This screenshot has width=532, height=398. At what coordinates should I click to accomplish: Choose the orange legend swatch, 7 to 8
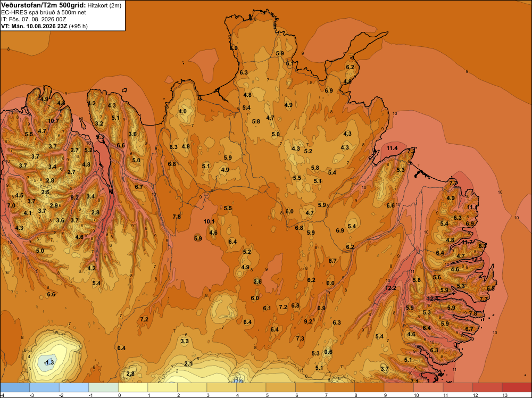(x=339, y=387)
